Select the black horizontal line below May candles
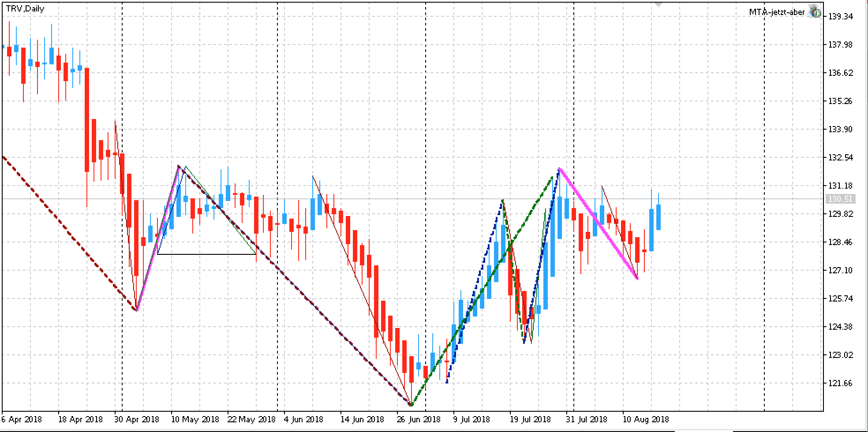868x432 pixels. pos(206,254)
